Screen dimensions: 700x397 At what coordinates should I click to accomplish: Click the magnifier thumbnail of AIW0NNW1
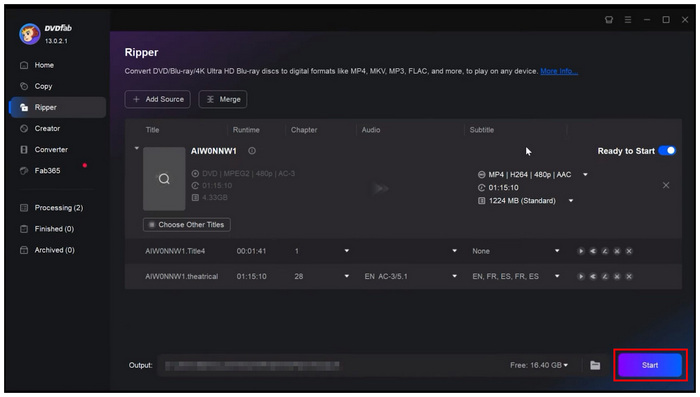[x=164, y=179]
